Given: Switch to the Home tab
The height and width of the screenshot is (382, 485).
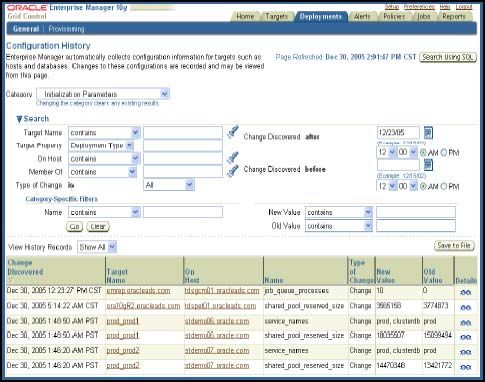Looking at the screenshot, I should (x=245, y=16).
